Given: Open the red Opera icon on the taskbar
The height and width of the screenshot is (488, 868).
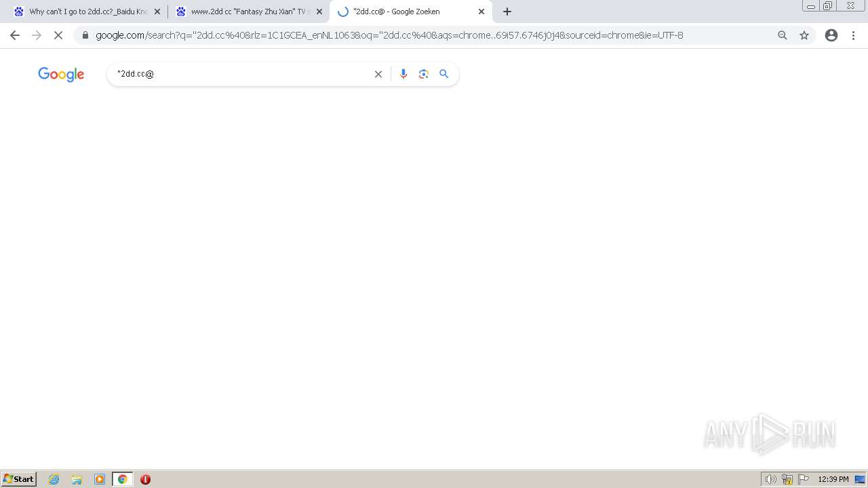Looking at the screenshot, I should click(145, 479).
